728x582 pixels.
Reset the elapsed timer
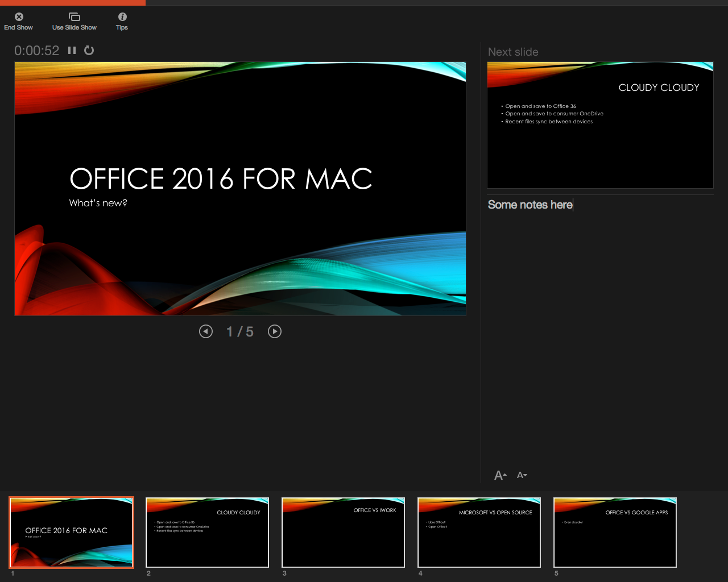coord(89,51)
